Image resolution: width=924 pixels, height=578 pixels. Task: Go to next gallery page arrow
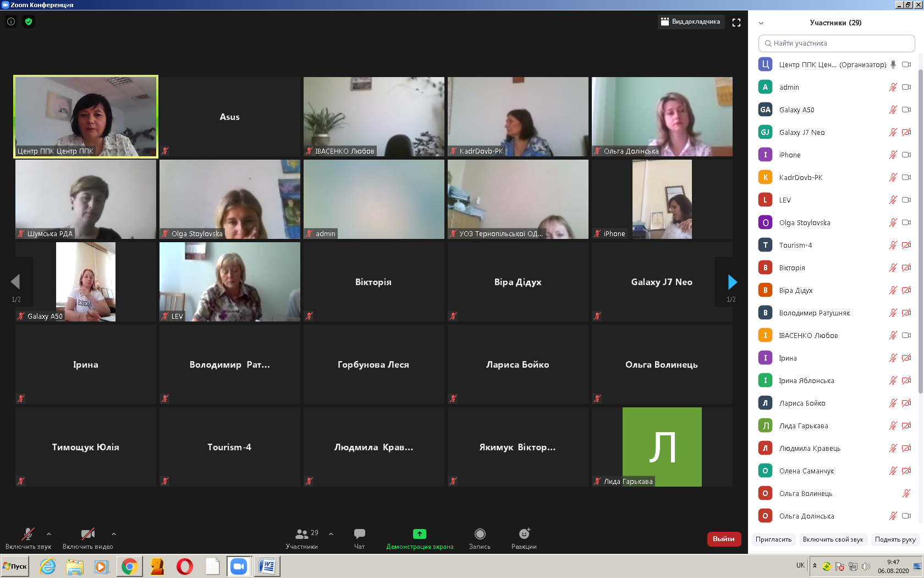pyautogui.click(x=732, y=282)
